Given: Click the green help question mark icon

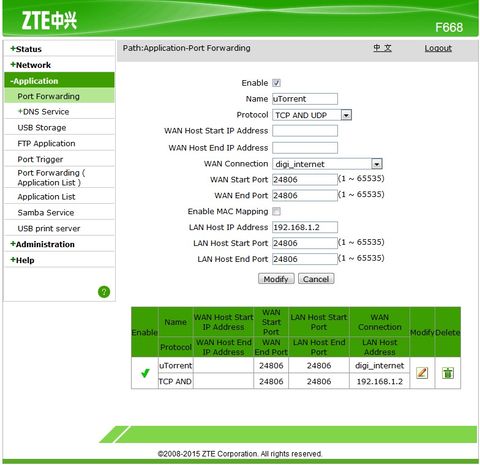Looking at the screenshot, I should (104, 292).
